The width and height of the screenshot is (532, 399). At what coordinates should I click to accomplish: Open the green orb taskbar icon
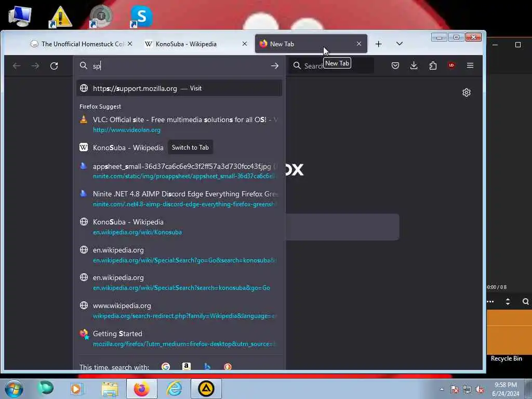point(45,388)
